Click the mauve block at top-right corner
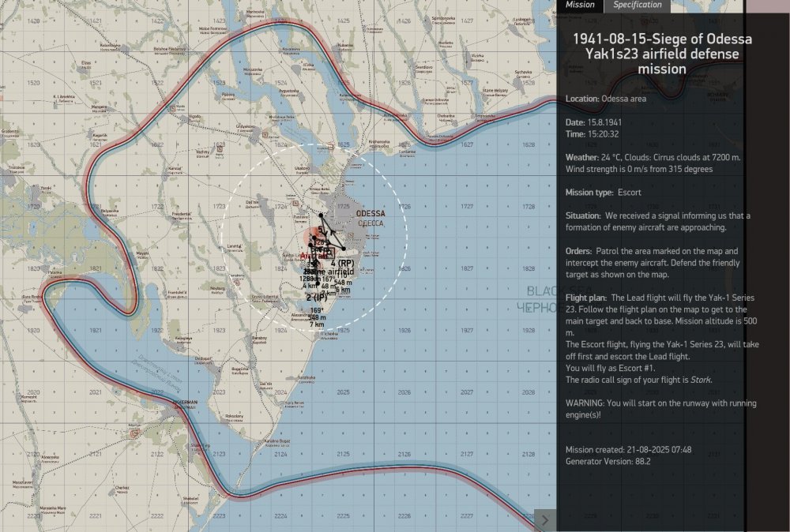Image resolution: width=790 pixels, height=532 pixels. pyautogui.click(x=767, y=6)
